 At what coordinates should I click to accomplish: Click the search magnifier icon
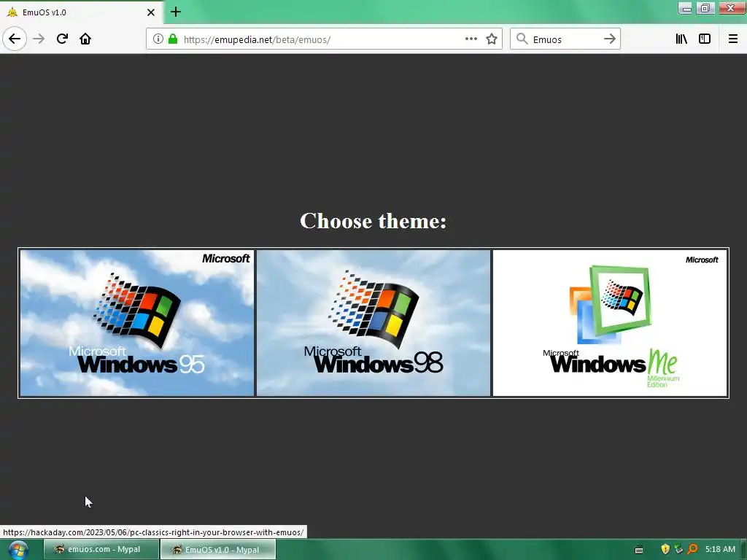click(522, 39)
